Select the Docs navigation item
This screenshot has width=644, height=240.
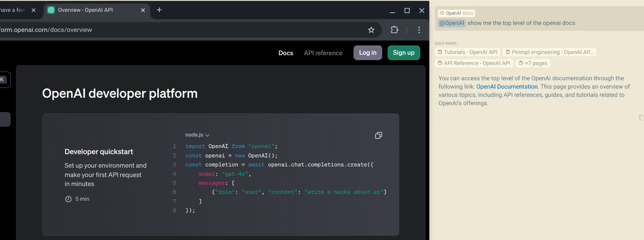coord(286,53)
